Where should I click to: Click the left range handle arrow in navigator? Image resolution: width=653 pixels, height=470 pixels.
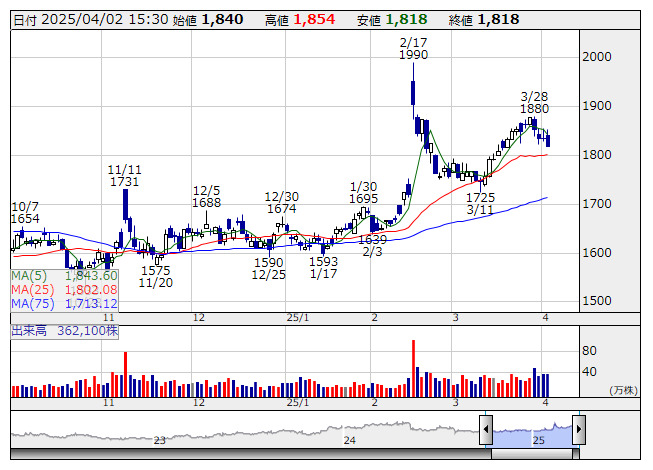(486, 431)
